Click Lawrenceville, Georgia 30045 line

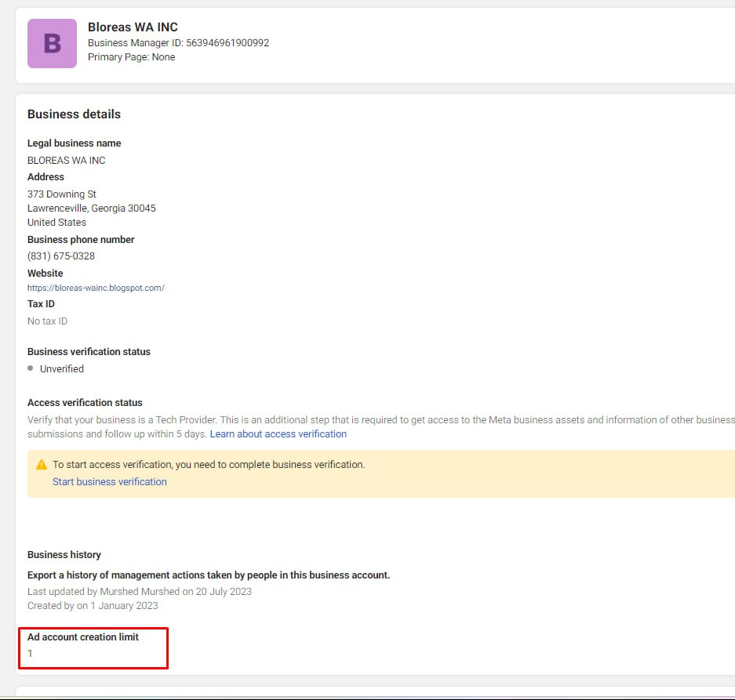click(x=92, y=208)
